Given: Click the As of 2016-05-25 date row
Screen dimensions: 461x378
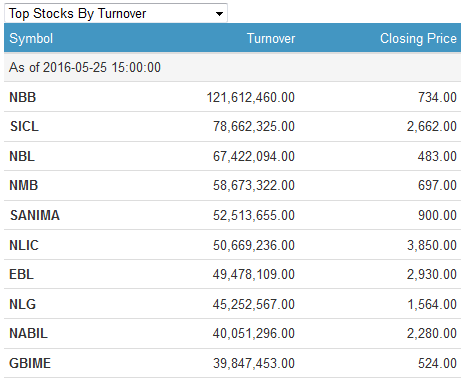Looking at the screenshot, I should [x=232, y=67].
